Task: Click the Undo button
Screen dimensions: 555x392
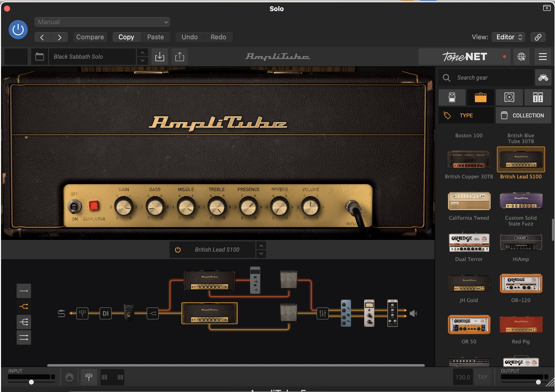Action: (190, 37)
